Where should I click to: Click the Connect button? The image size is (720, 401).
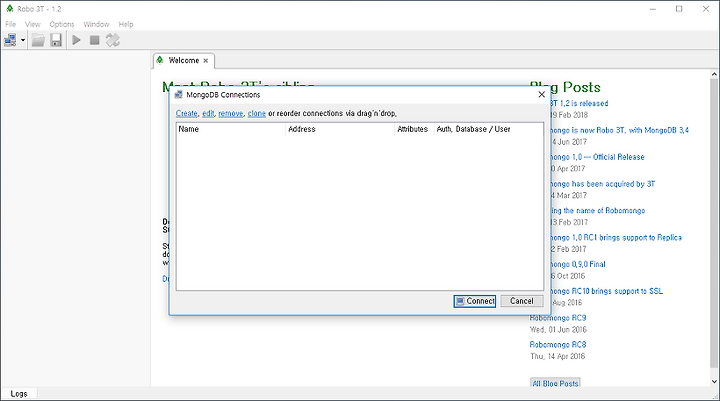(475, 301)
